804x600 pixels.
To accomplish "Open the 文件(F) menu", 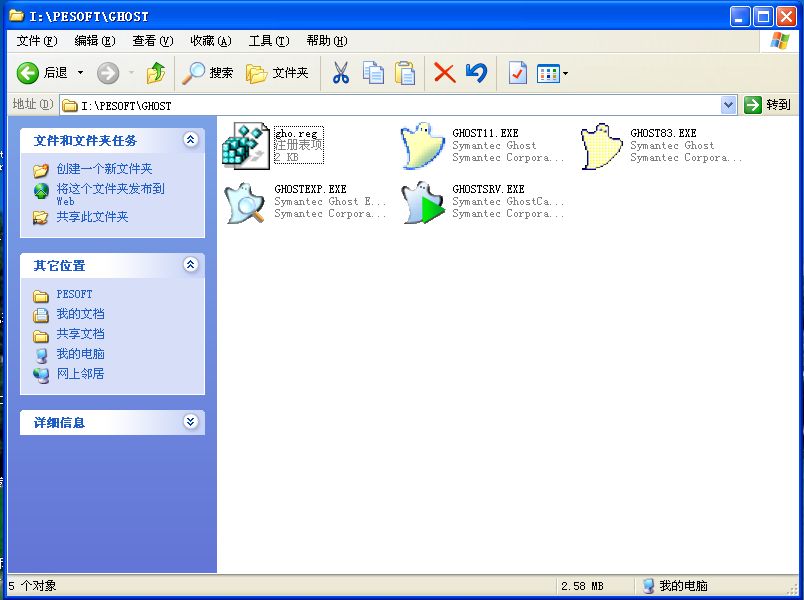I will click(36, 41).
